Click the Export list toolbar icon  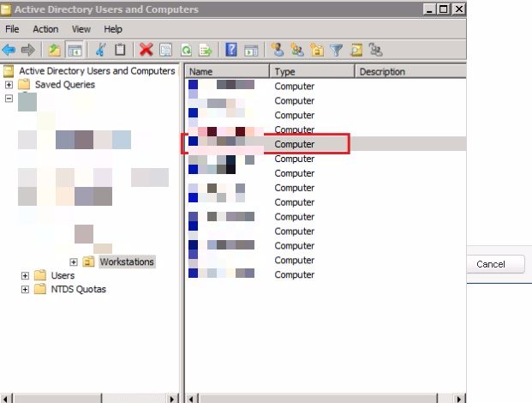pyautogui.click(x=206, y=50)
